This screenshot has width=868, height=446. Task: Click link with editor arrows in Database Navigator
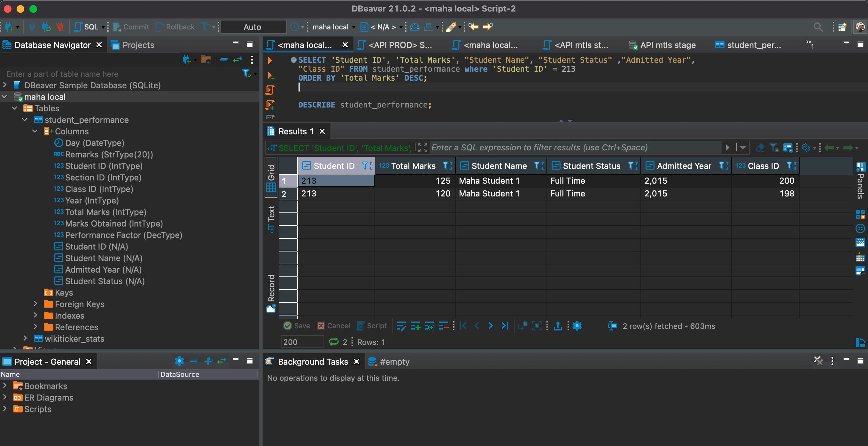tap(238, 60)
